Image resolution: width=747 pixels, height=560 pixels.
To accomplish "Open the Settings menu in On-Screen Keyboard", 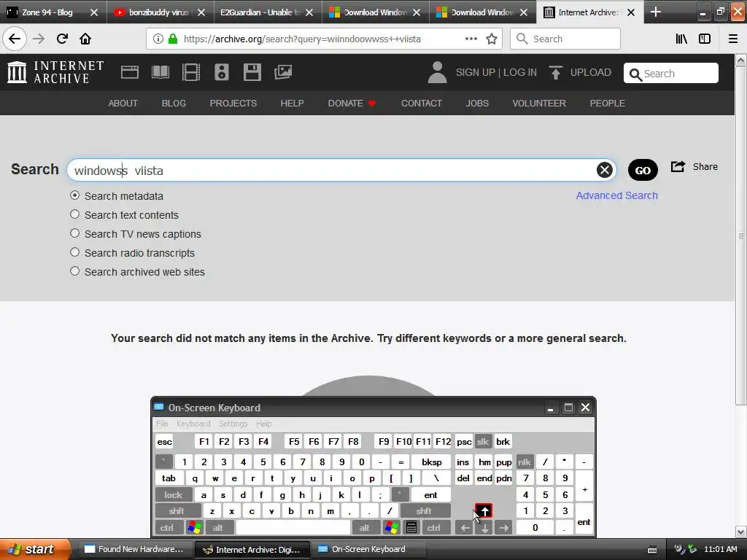I will click(233, 424).
